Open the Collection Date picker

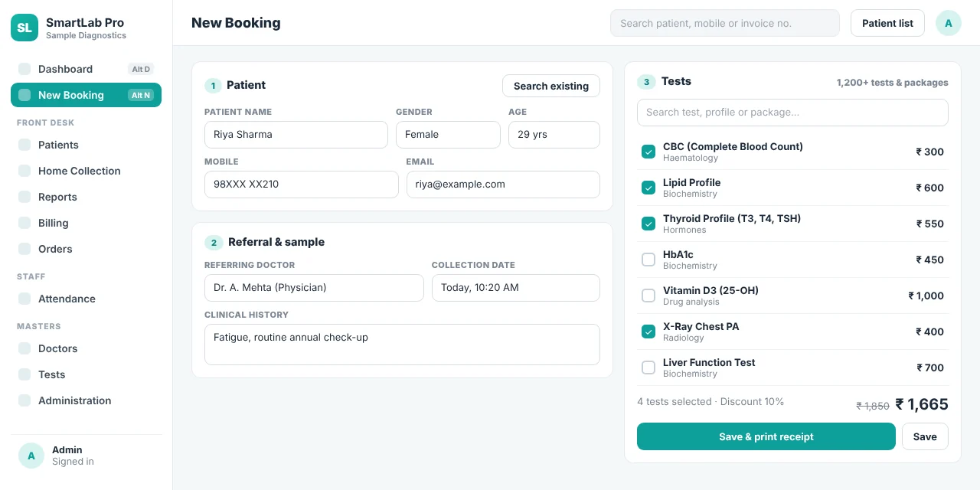click(516, 288)
